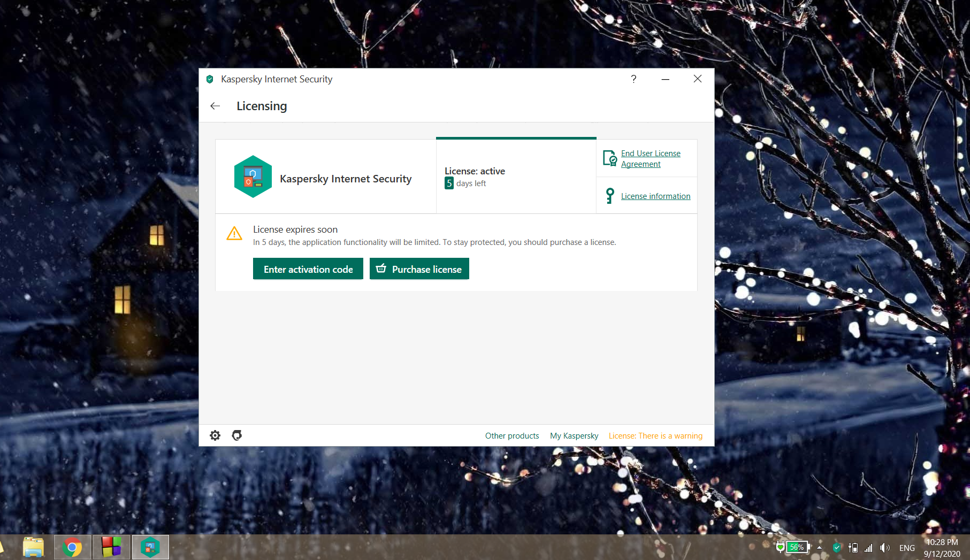The height and width of the screenshot is (560, 970).
Task: Click the power plug tray icon beside the signal bars
Action: click(x=853, y=548)
